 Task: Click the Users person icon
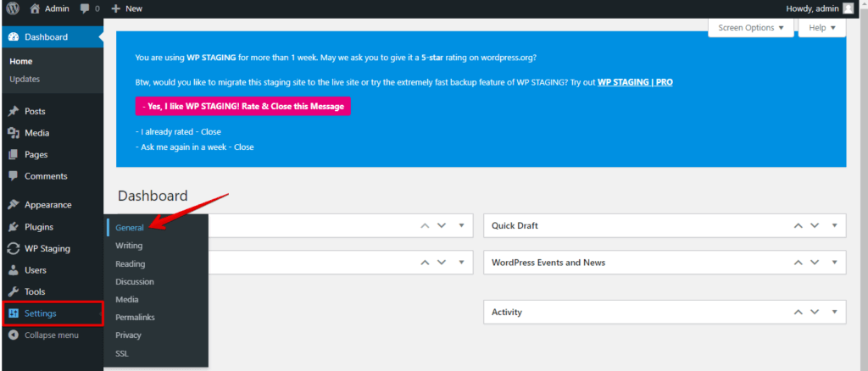tap(14, 270)
